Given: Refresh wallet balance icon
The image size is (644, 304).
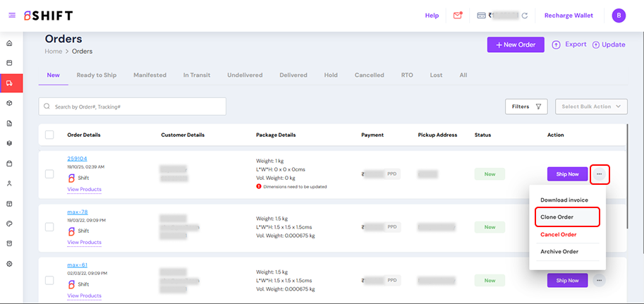Looking at the screenshot, I should tap(525, 16).
